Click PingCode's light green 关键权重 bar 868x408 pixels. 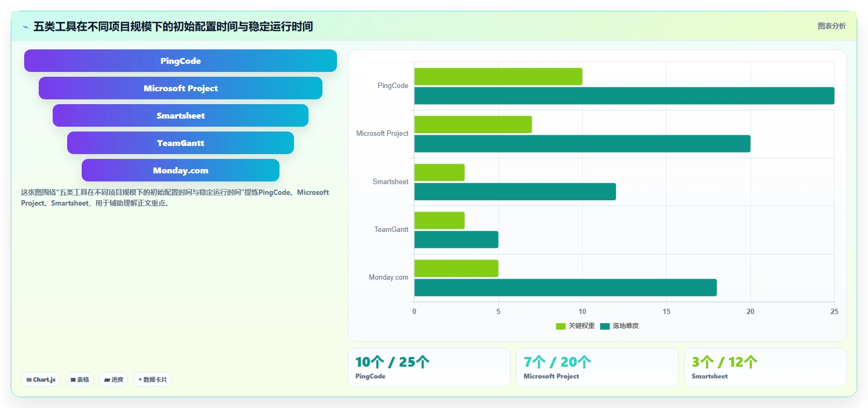pos(498,76)
